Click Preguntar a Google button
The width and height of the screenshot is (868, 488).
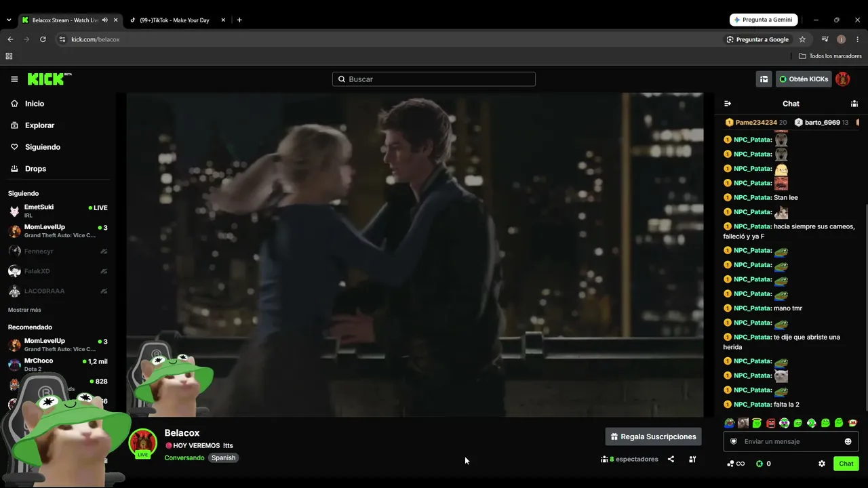tap(757, 39)
